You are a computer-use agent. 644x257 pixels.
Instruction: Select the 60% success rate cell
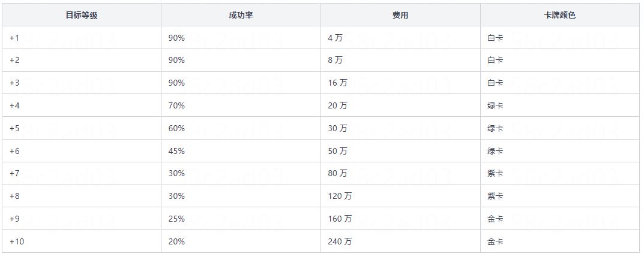177,128
